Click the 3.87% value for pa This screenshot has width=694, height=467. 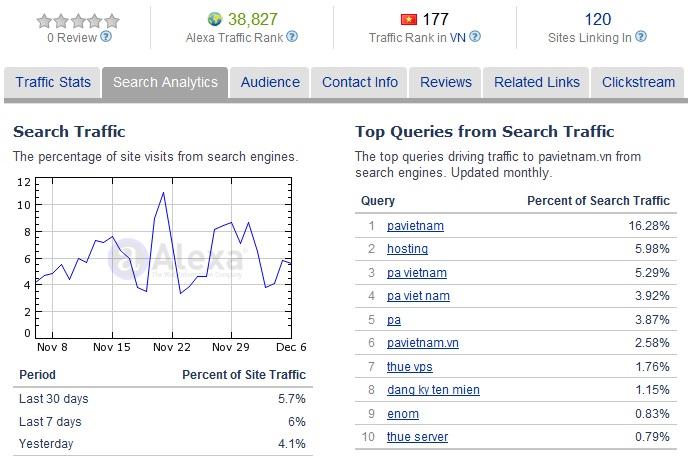(652, 320)
